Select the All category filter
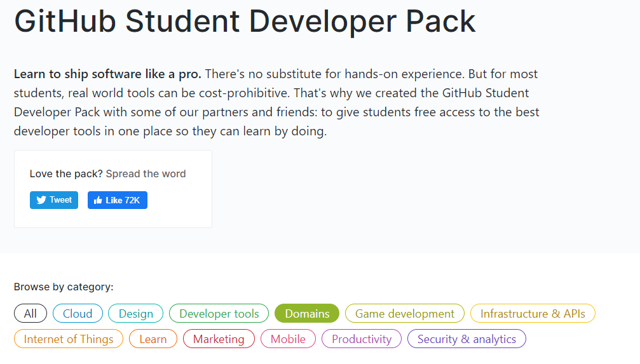The image size is (640, 364). point(31,314)
